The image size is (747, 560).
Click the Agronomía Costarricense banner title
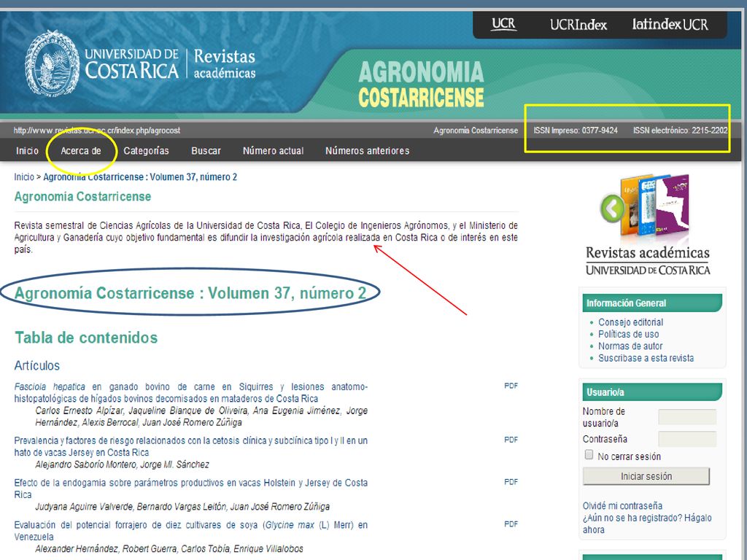click(421, 85)
